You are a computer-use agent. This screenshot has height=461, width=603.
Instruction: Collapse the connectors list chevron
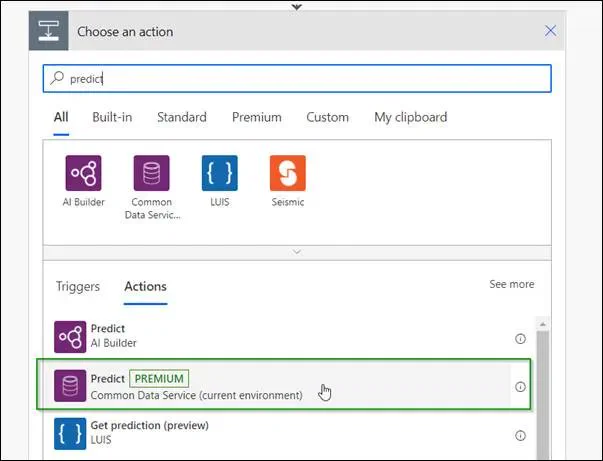tap(297, 252)
